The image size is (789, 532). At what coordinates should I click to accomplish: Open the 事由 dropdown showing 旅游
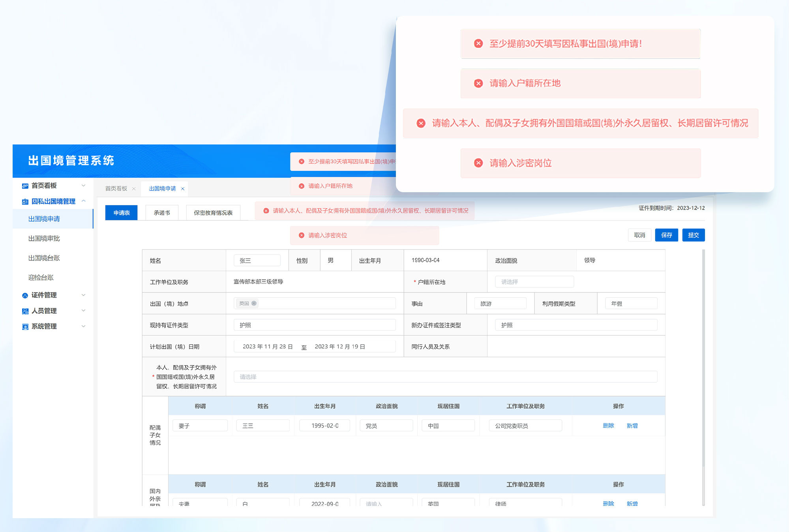pos(500,303)
